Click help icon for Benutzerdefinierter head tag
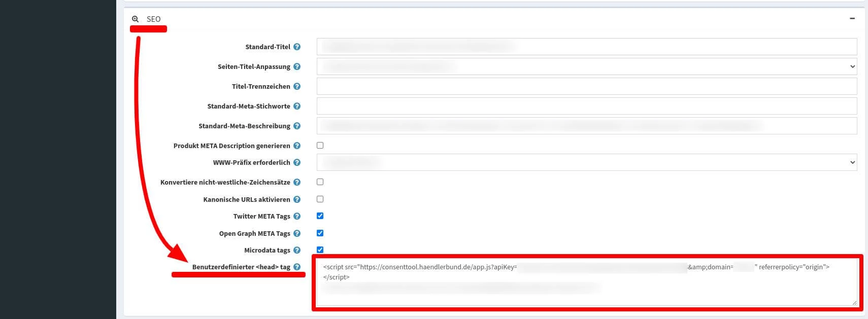The height and width of the screenshot is (319, 868). 297,267
